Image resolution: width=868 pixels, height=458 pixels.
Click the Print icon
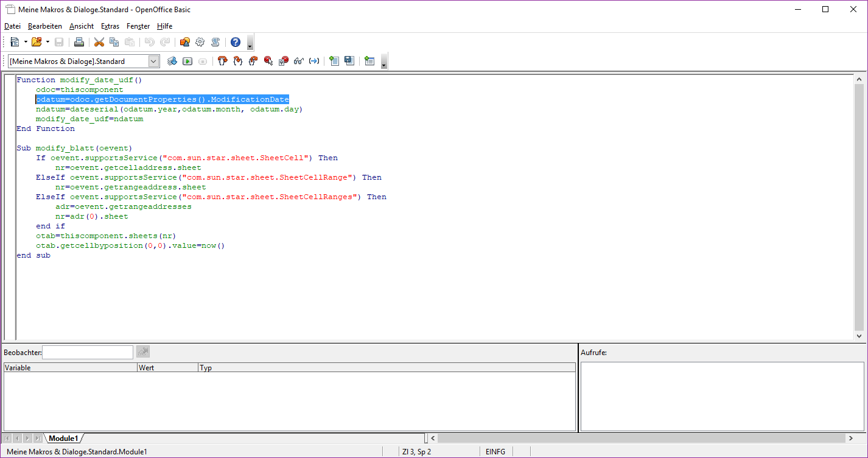click(x=79, y=42)
